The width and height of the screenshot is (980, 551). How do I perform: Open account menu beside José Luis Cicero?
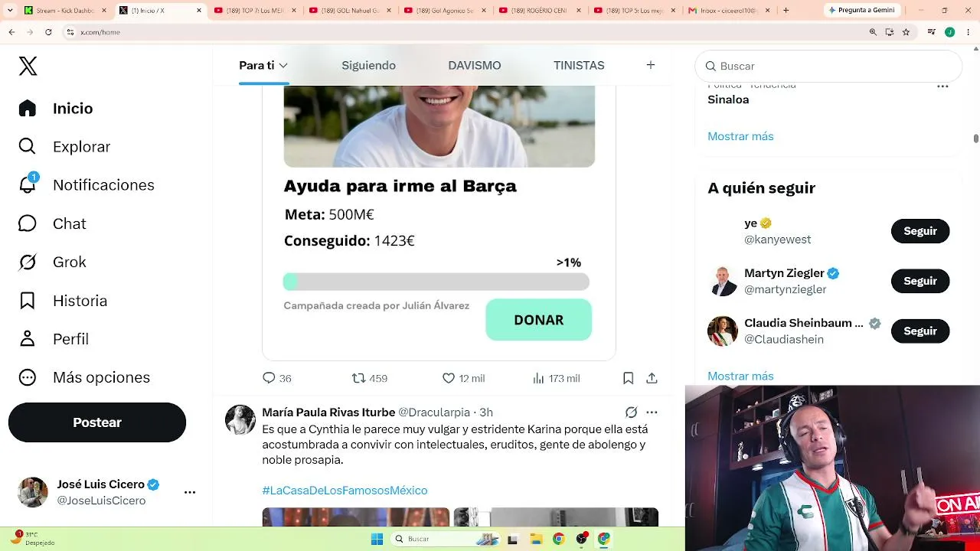click(190, 492)
